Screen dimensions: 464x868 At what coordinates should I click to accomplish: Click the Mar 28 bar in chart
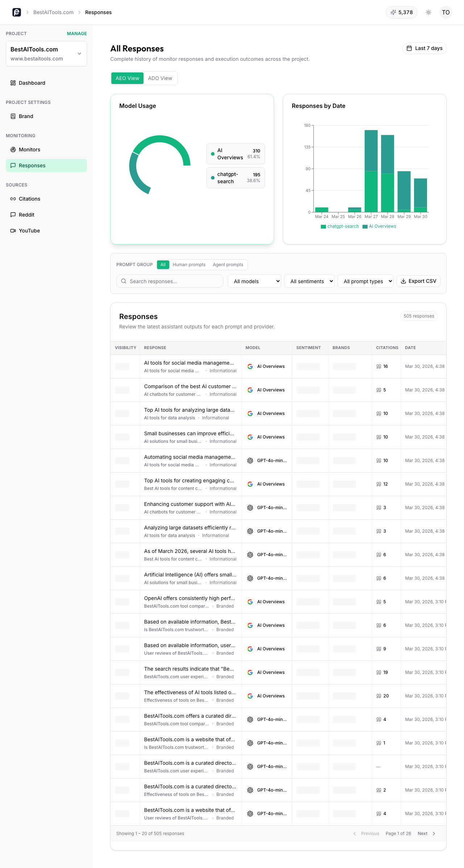click(388, 173)
